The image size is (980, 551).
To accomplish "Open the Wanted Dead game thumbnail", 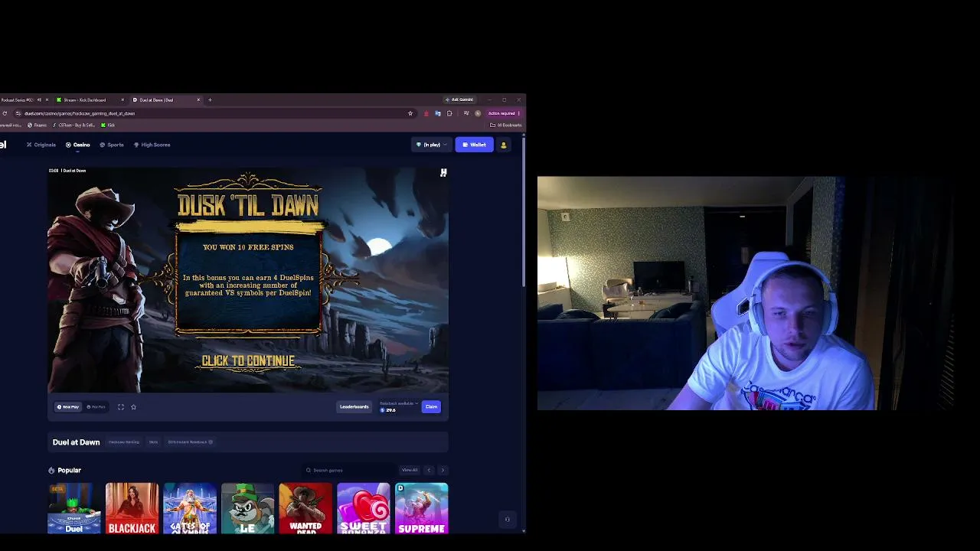I will tap(305, 508).
